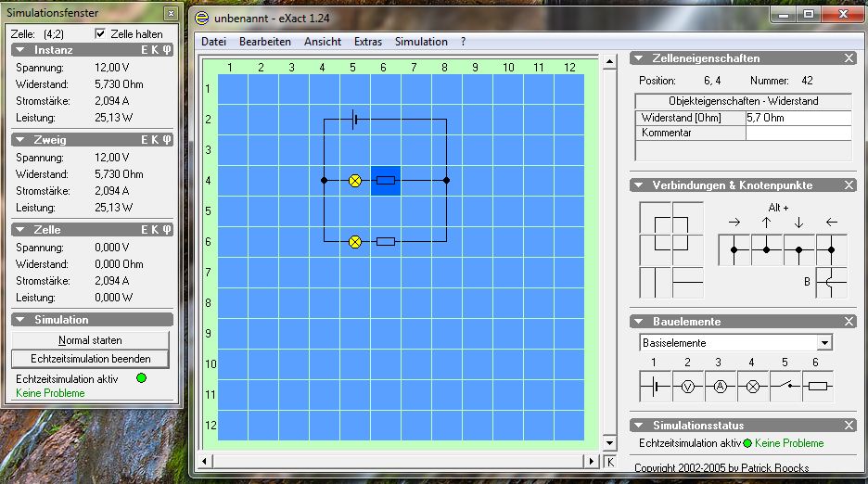The height and width of the screenshot is (484, 868).
Task: Select the lamp component icon
Action: point(752,387)
